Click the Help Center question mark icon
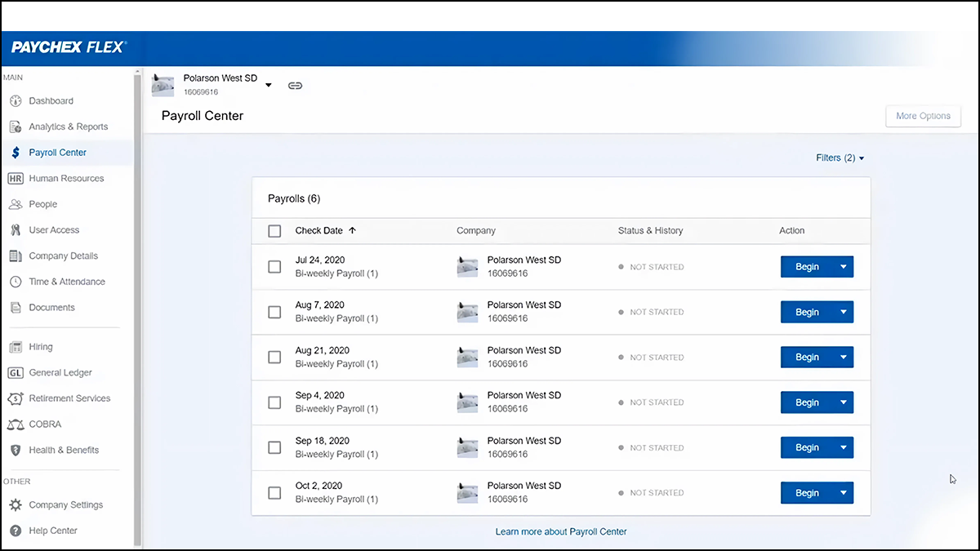Screen dimensions: 980x551 pos(15,531)
